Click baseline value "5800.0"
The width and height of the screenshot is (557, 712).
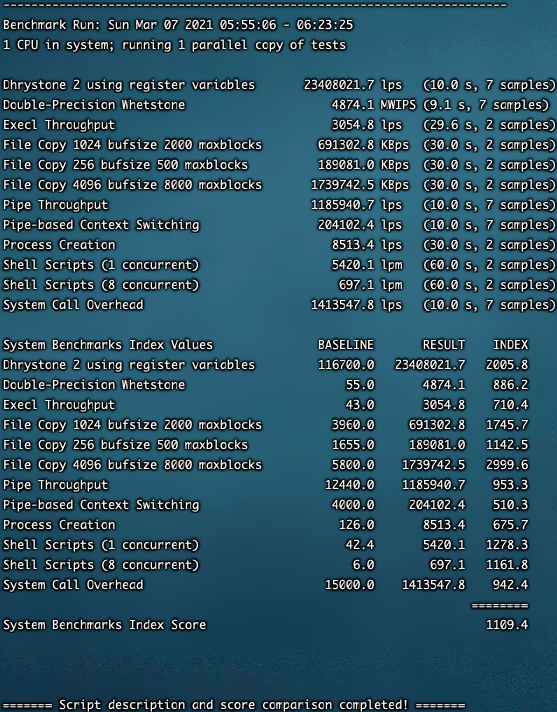(353, 465)
